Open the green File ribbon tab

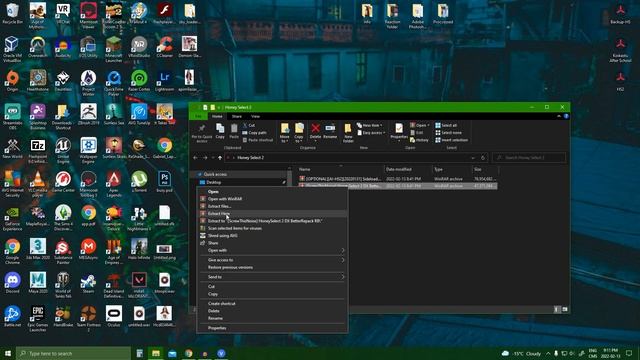coord(199,116)
